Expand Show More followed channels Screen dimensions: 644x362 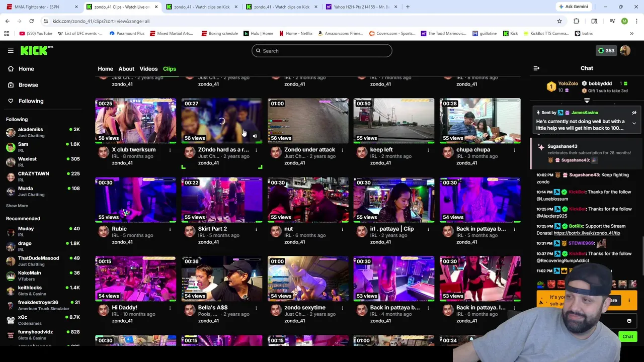pyautogui.click(x=17, y=206)
